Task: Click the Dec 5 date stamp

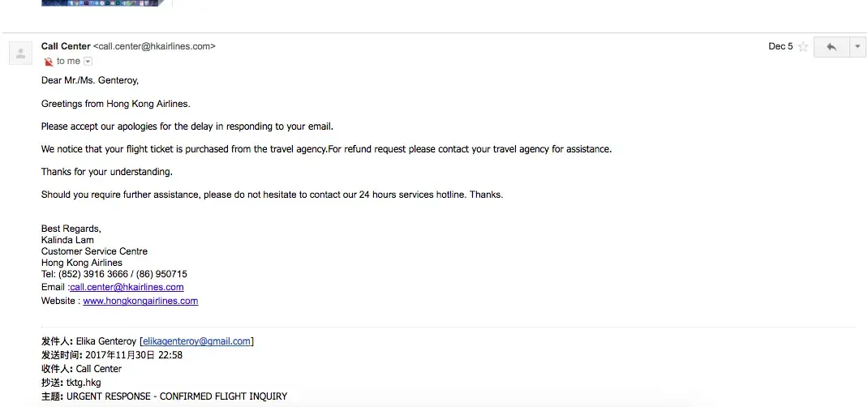Action: pyautogui.click(x=780, y=46)
